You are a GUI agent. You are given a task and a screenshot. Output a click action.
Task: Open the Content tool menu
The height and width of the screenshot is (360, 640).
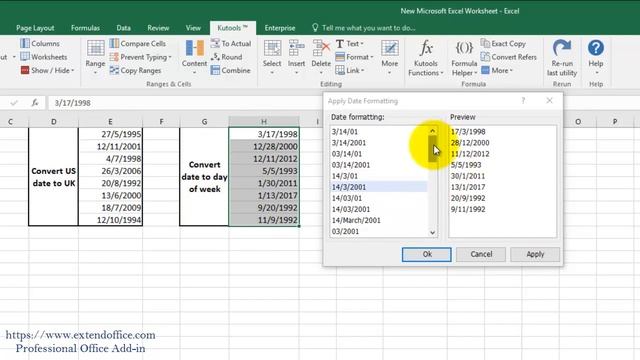(x=194, y=57)
